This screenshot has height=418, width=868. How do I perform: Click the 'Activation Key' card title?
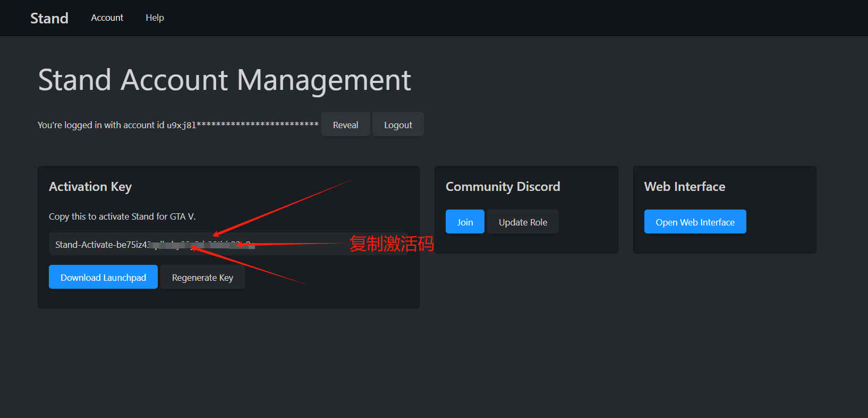point(90,187)
